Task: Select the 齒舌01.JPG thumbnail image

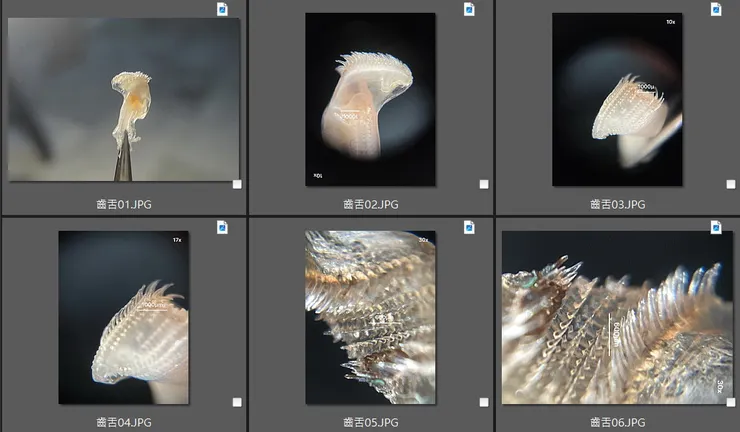Action: pyautogui.click(x=124, y=100)
